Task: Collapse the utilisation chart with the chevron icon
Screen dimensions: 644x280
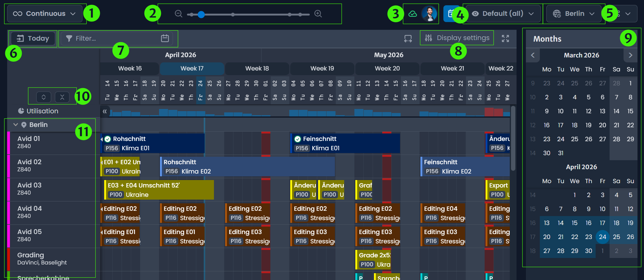Action: 105,111
